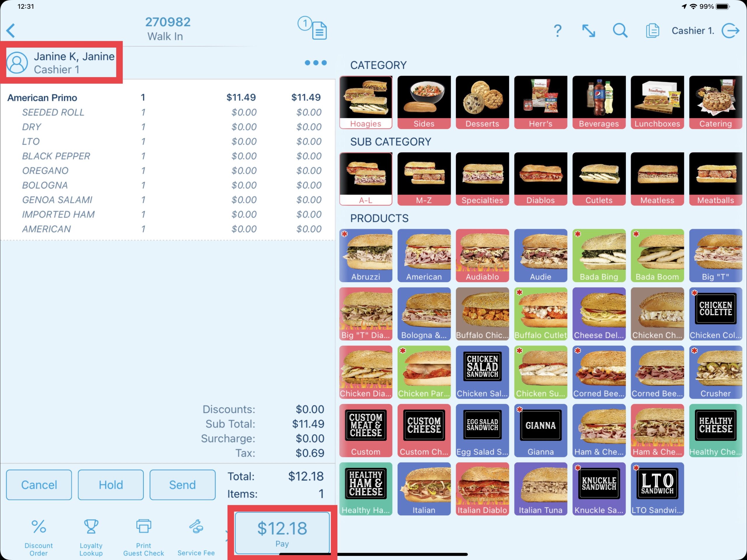
Task: Click the Hold order button
Action: [111, 485]
